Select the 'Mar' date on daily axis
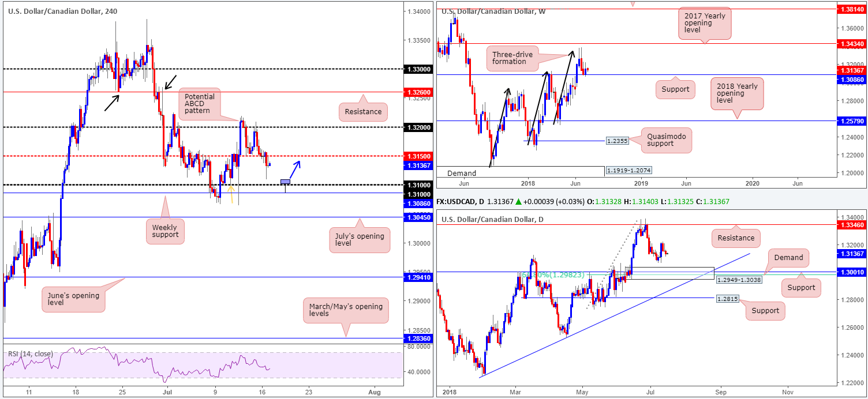Screen dimensions: 868x399 tap(514, 392)
